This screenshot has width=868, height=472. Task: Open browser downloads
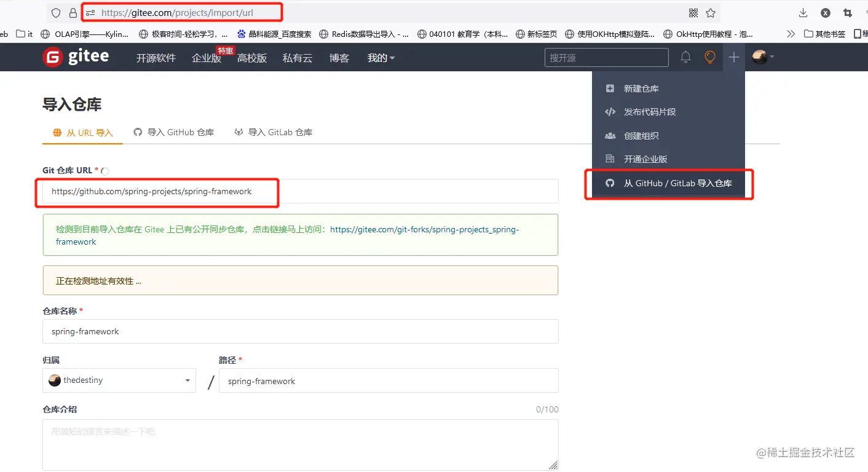pos(803,13)
